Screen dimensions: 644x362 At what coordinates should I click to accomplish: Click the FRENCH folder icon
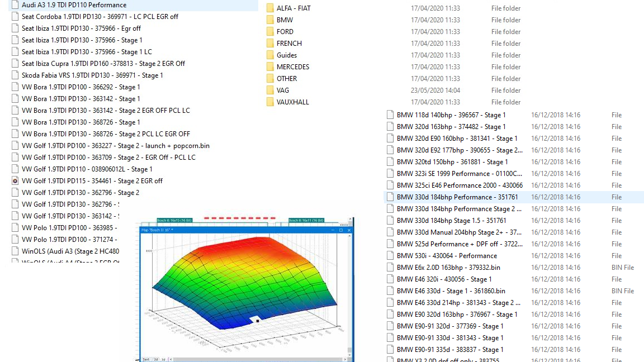click(x=270, y=43)
